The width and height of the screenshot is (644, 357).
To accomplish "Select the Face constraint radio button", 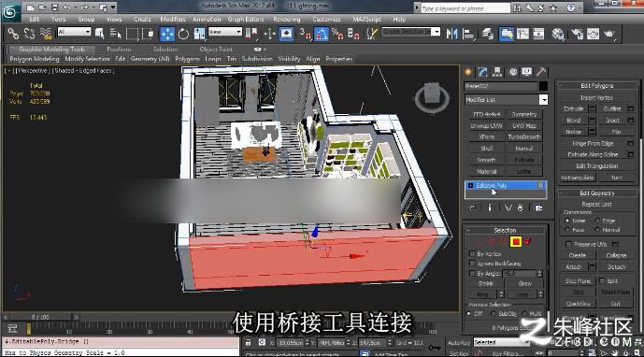I will pyautogui.click(x=567, y=230).
